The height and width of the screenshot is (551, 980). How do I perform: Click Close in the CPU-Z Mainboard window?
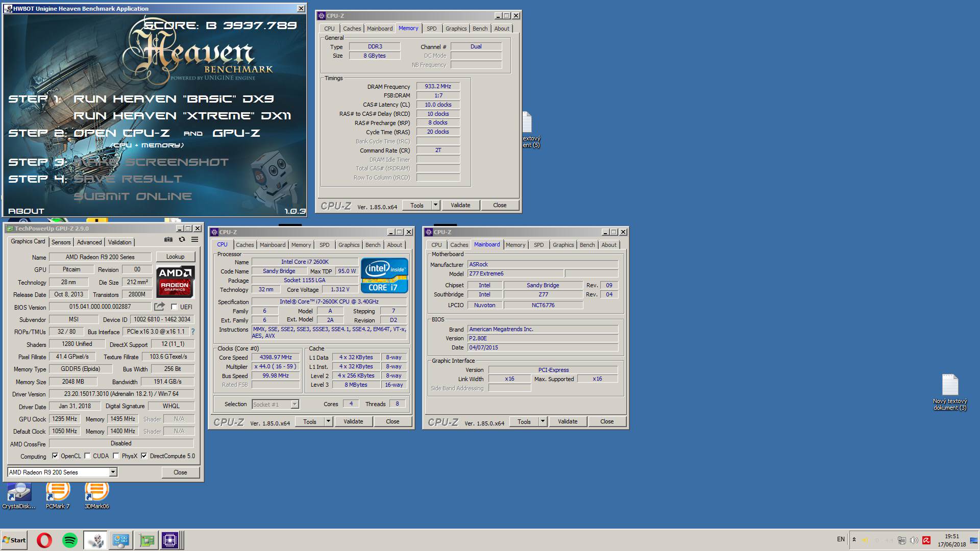607,421
